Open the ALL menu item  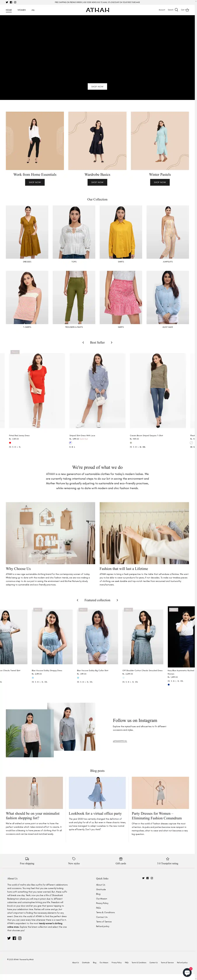click(33, 10)
